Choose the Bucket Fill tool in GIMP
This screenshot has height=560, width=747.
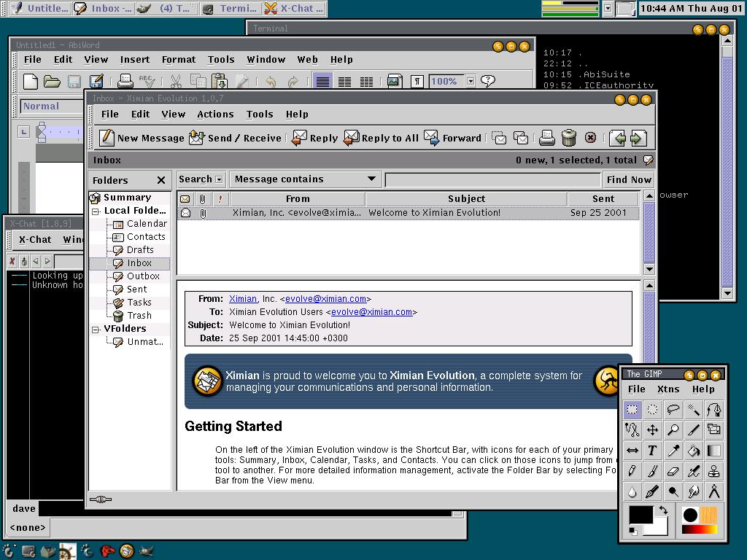point(693,451)
